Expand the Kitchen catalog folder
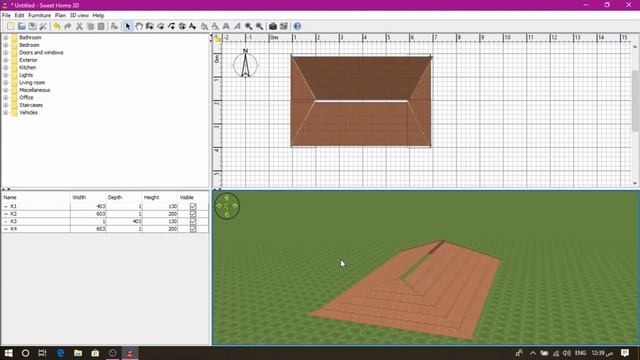The height and width of the screenshot is (360, 640). (x=6, y=67)
